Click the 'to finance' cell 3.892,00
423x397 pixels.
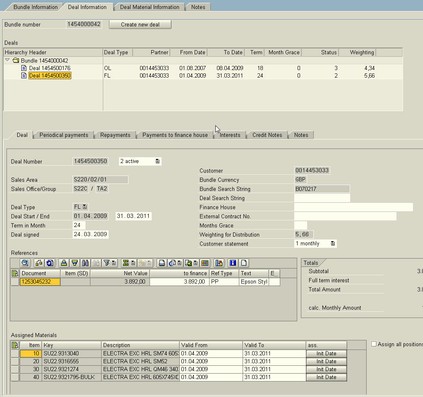179,282
